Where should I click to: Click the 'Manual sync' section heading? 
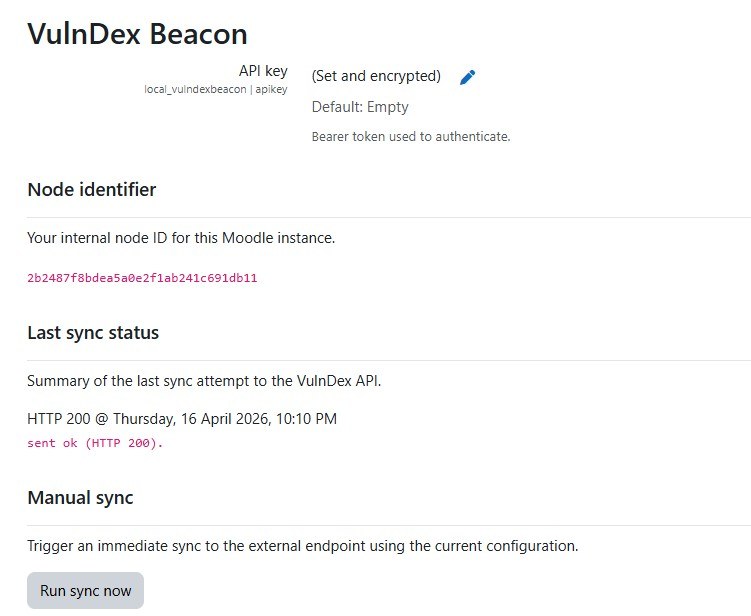pyautogui.click(x=80, y=498)
